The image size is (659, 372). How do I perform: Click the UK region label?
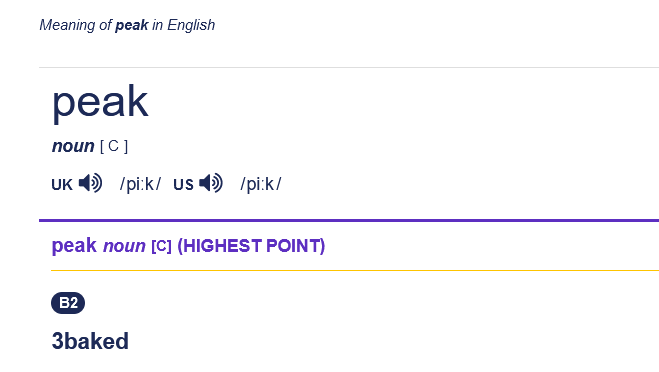62,185
